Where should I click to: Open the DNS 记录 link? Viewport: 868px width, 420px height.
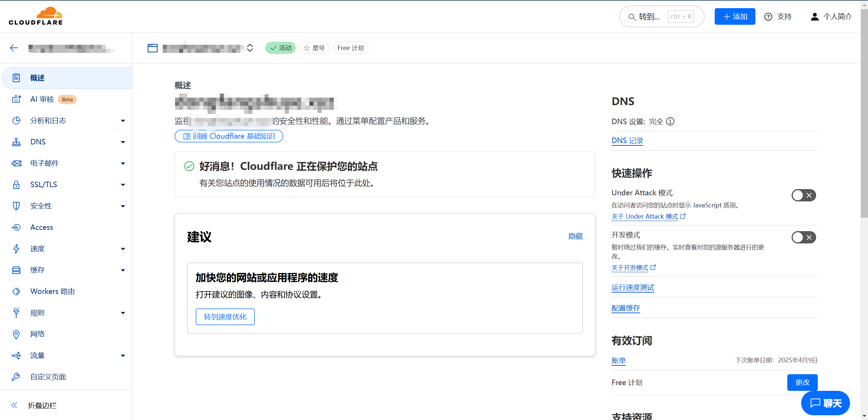click(628, 141)
